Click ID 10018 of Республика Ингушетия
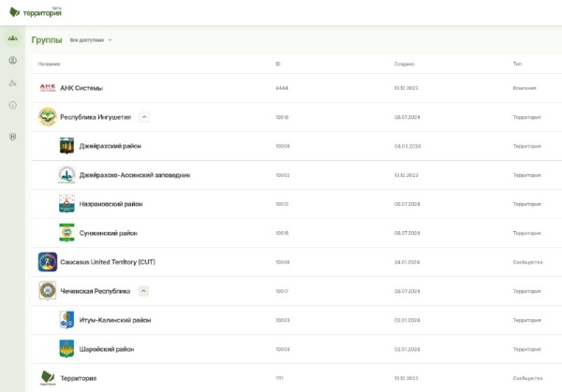The height and width of the screenshot is (392, 562). point(282,117)
